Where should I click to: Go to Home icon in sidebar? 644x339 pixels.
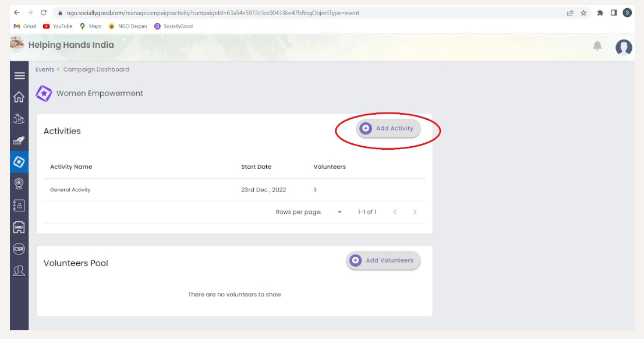coord(19,97)
